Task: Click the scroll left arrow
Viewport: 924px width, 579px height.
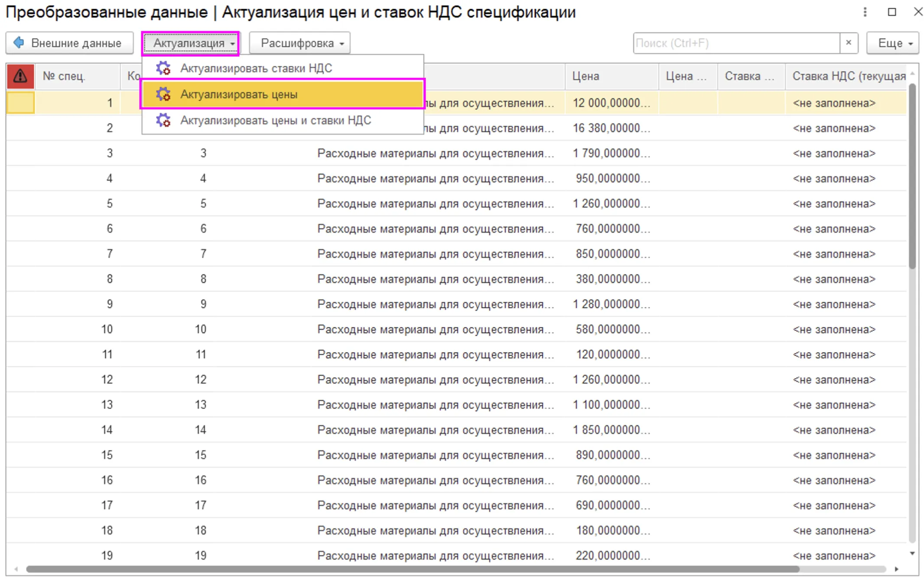Action: pyautogui.click(x=16, y=569)
